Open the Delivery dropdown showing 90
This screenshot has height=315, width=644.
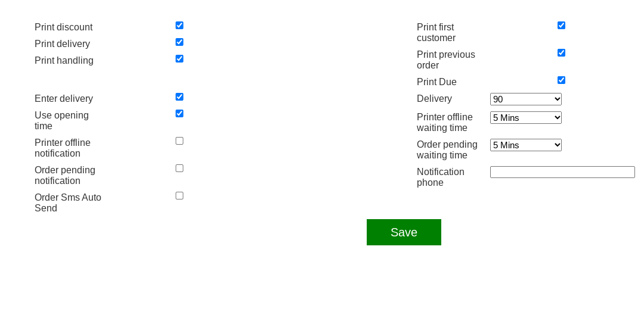coord(525,99)
